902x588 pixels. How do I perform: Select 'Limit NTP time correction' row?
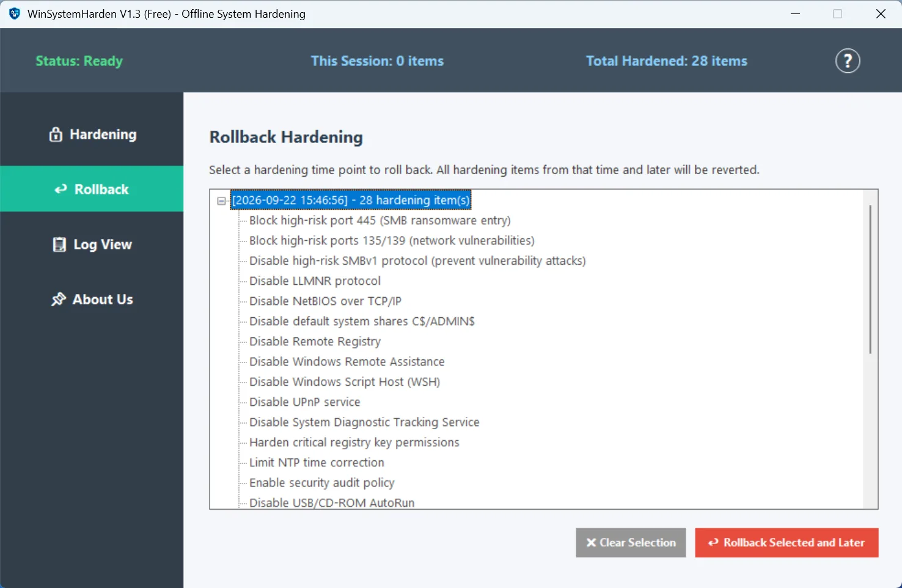tap(317, 462)
